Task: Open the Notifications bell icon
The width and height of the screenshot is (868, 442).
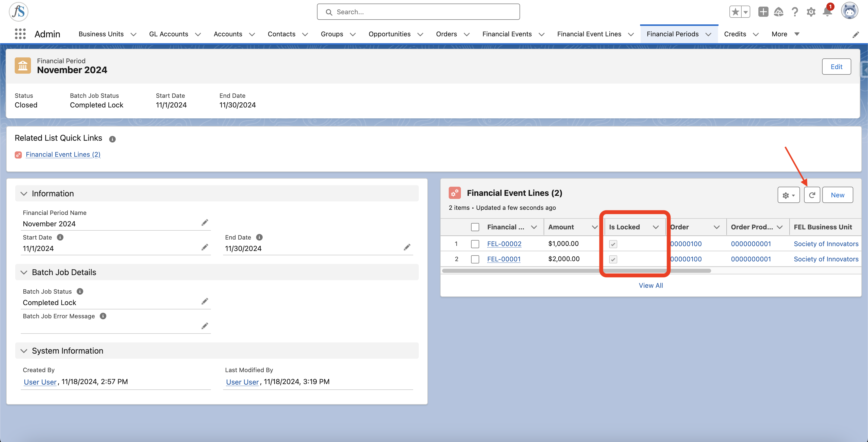Action: [x=827, y=11]
